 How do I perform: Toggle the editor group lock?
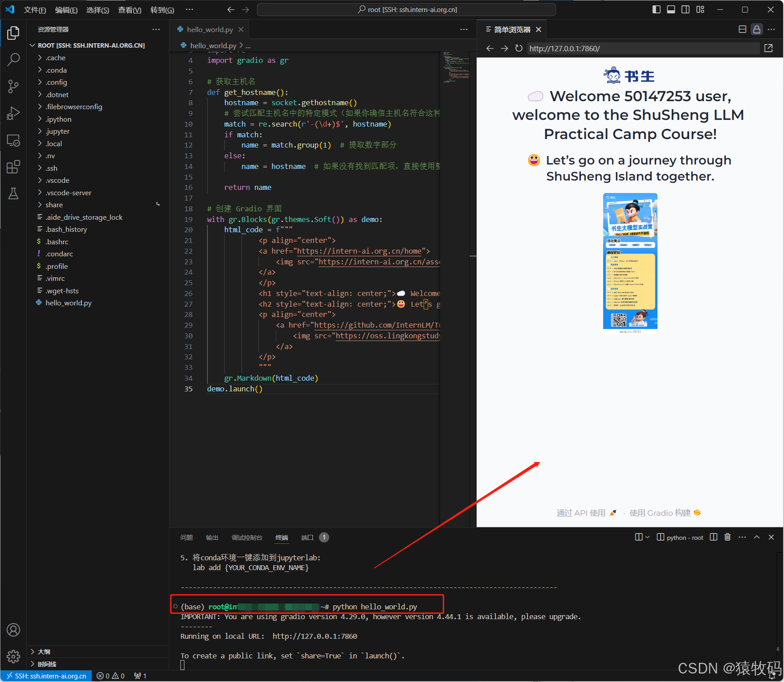[757, 29]
